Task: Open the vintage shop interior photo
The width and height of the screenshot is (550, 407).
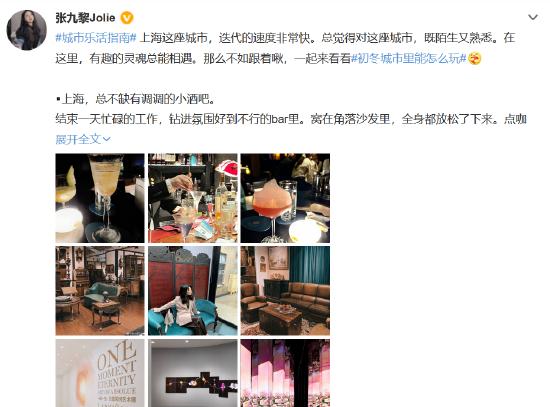Action: pyautogui.click(x=100, y=291)
